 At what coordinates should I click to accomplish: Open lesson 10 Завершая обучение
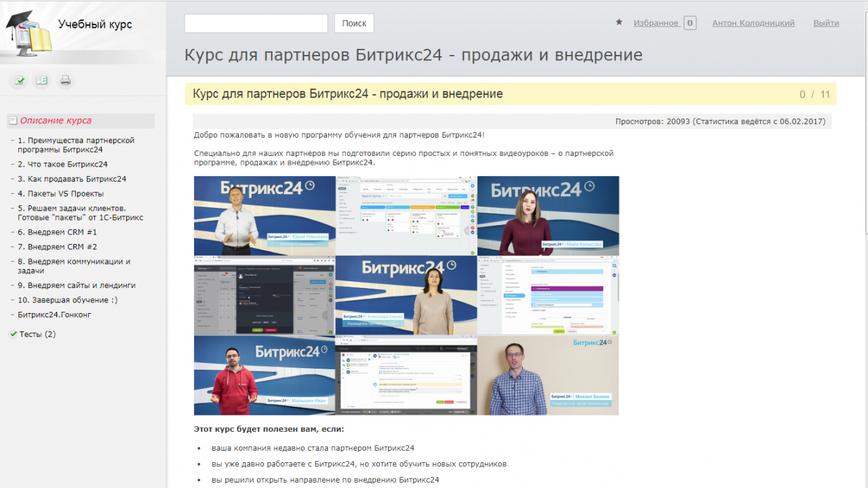click(x=68, y=300)
